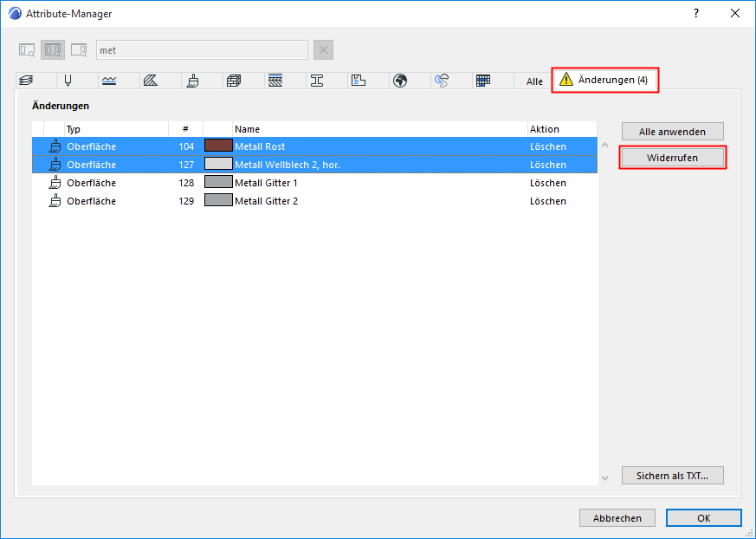The image size is (756, 539).
Task: Click 'Löschen' action in Metall Rost row
Action: 548,146
